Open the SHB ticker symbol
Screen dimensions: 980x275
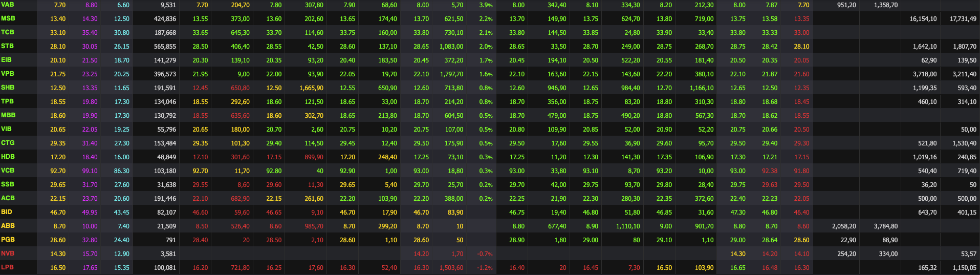(8, 88)
